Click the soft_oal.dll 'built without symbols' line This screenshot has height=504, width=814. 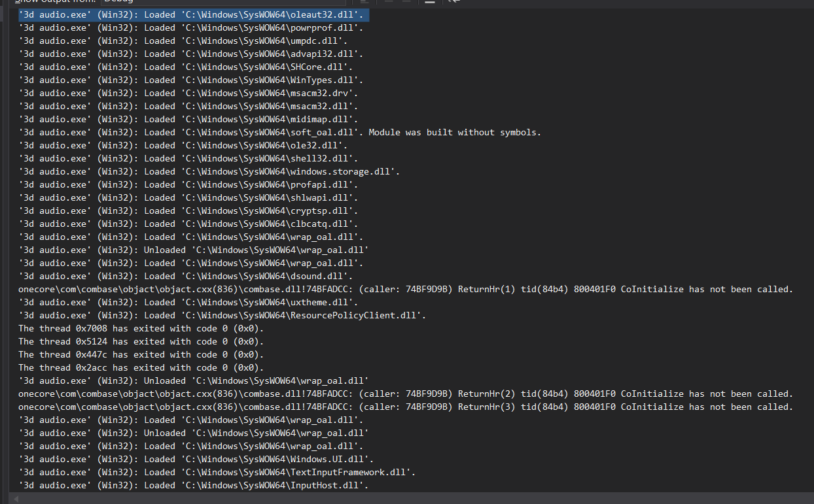275,132
